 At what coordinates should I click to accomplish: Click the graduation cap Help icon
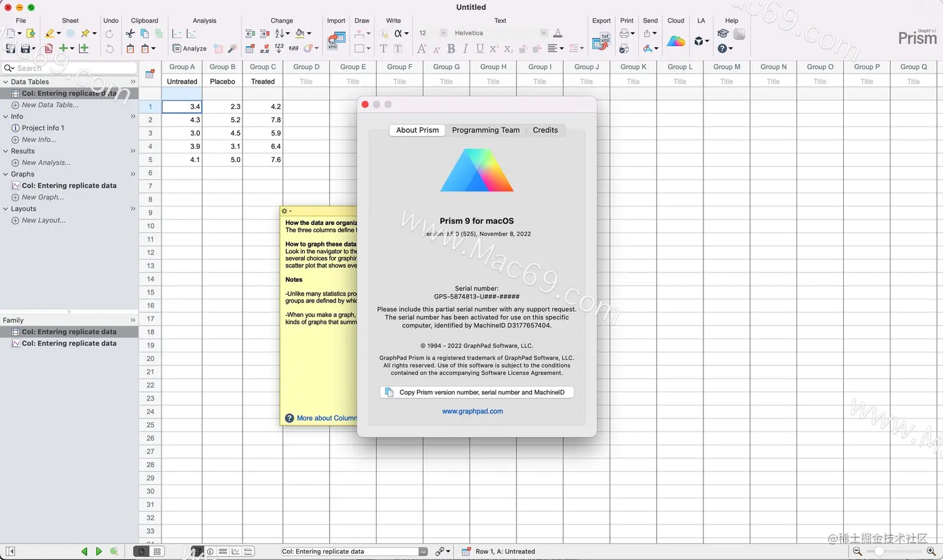click(723, 34)
